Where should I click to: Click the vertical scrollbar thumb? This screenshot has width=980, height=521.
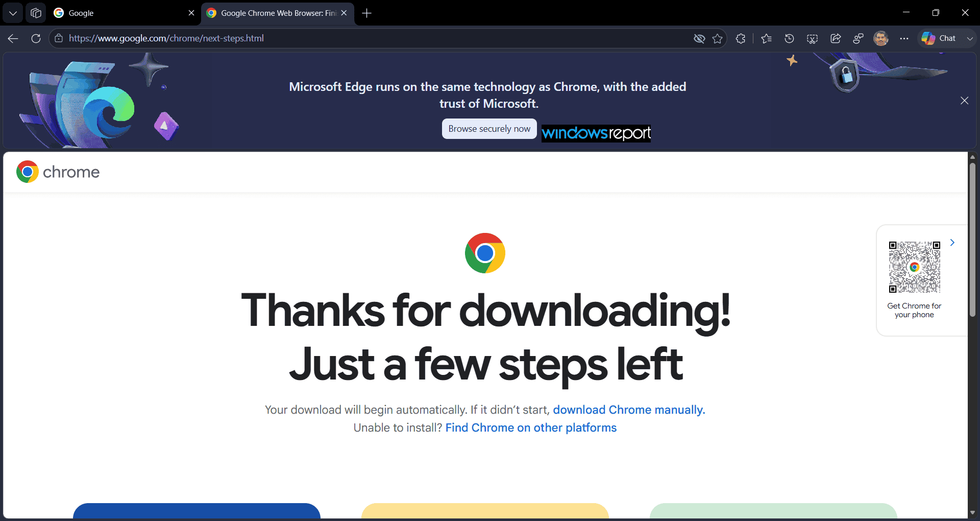[x=972, y=240]
